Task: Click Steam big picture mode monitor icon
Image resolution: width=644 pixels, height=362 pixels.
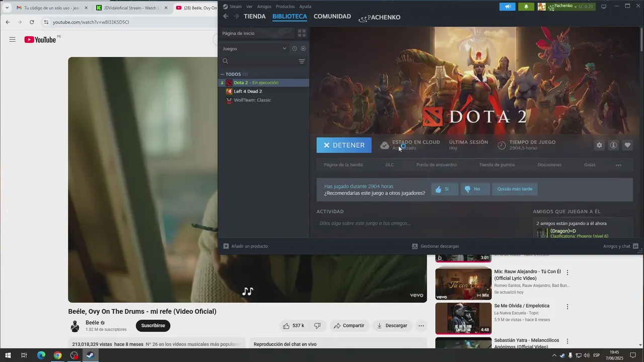Action: pyautogui.click(x=604, y=7)
